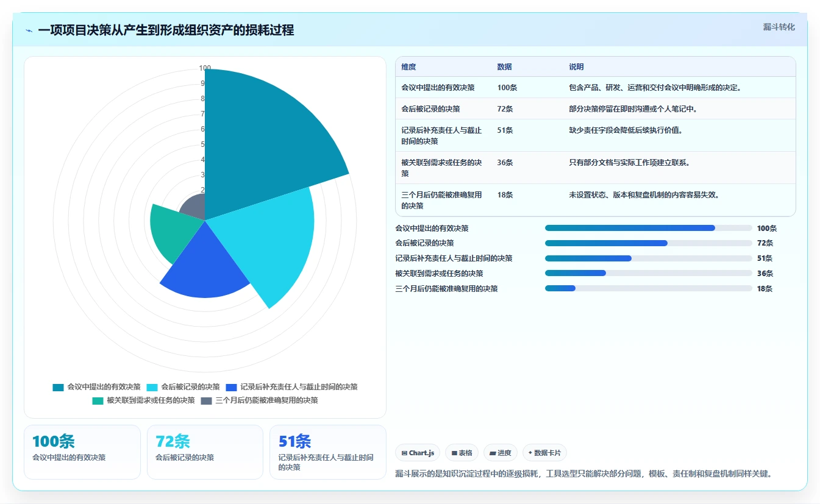Click the table cell 51条
The width and height of the screenshot is (820, 504).
click(505, 130)
